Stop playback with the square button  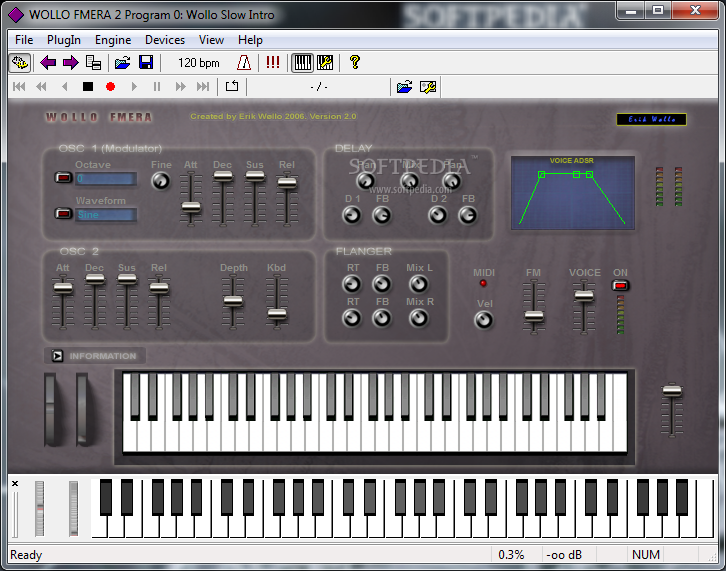[88, 87]
